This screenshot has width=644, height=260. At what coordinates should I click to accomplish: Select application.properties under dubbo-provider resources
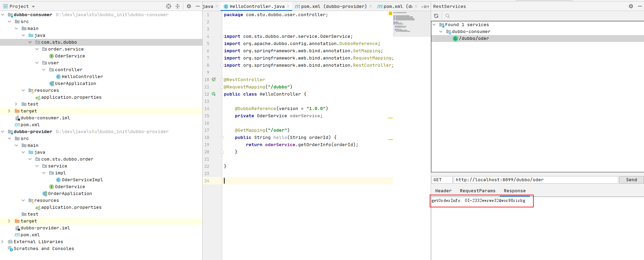coord(71,207)
